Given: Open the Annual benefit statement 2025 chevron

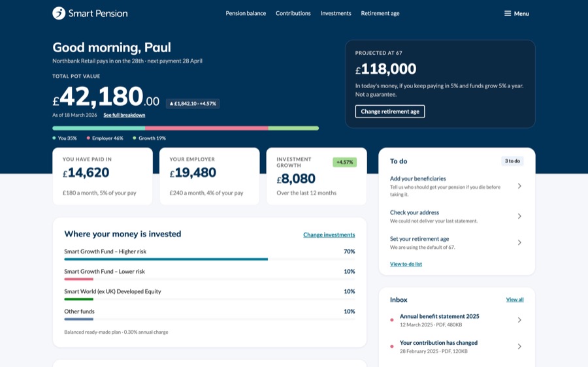Looking at the screenshot, I should point(519,320).
